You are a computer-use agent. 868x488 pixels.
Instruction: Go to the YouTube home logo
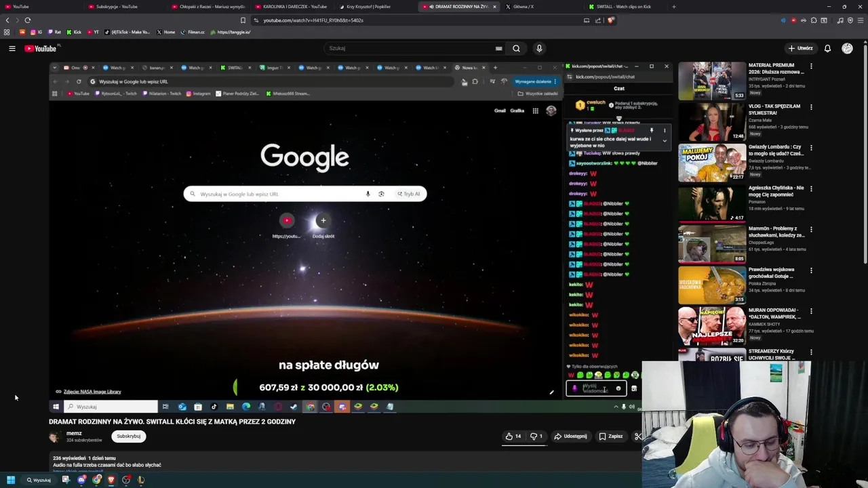coord(41,48)
